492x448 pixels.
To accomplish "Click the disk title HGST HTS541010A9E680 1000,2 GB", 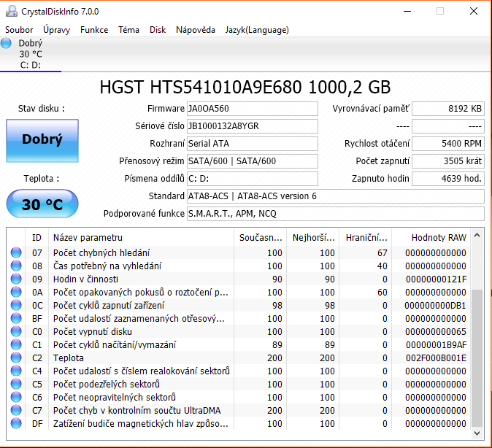I will pyautogui.click(x=245, y=88).
